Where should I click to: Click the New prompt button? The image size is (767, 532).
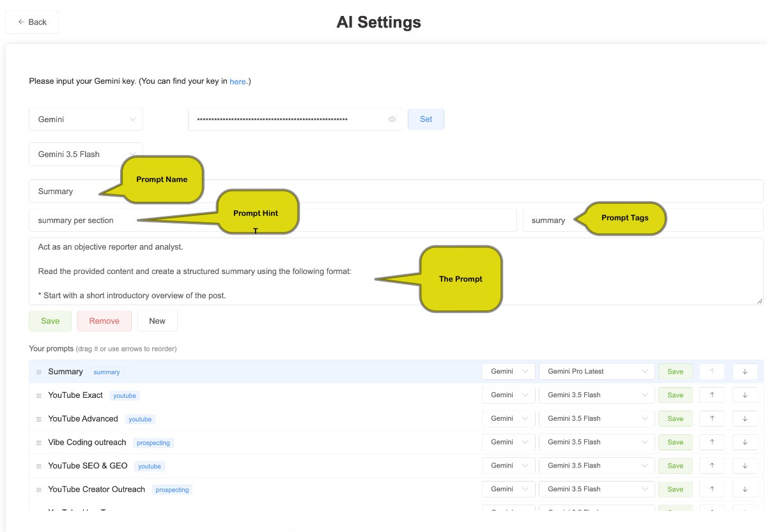157,321
